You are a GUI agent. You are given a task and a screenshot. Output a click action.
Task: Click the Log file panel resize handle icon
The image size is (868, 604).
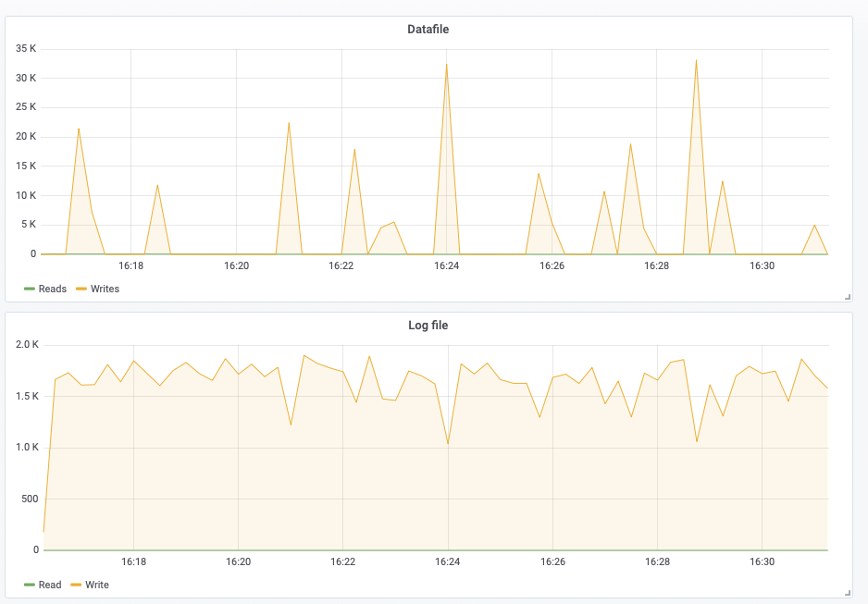[x=848, y=593]
